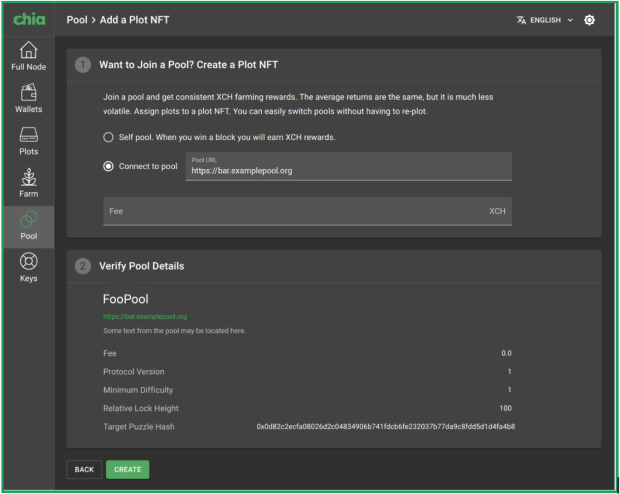
Task: Click the 'Minimum Difficulty' label
Action: [138, 390]
